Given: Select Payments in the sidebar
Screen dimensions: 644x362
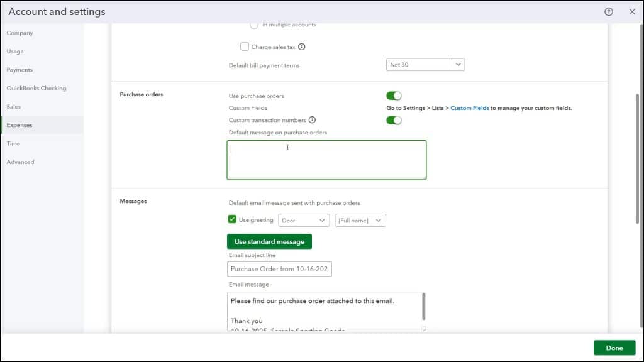Looking at the screenshot, I should coord(19,70).
